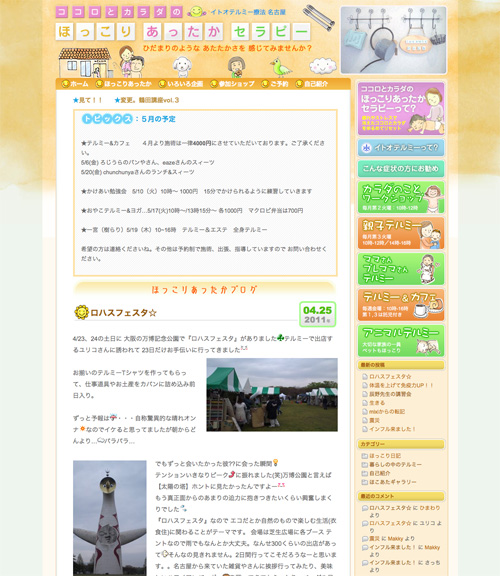Viewport: 500px width, 576px height.
Task: Open the ほこあたギャラリー category
Action: 393,482
